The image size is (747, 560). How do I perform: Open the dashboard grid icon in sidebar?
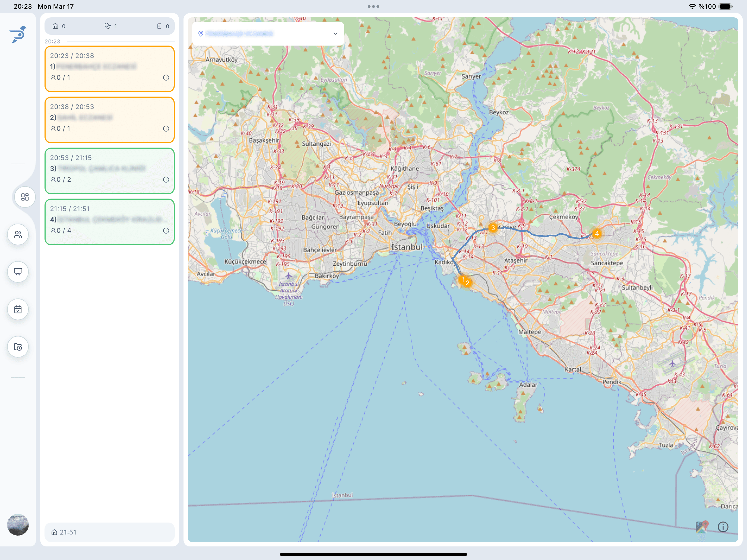pos(25,197)
